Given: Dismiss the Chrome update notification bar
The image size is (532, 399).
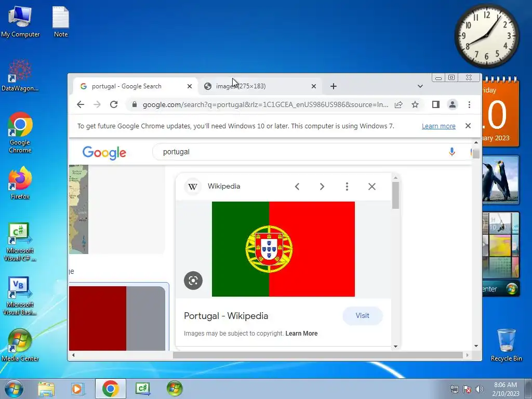Looking at the screenshot, I should (x=468, y=126).
